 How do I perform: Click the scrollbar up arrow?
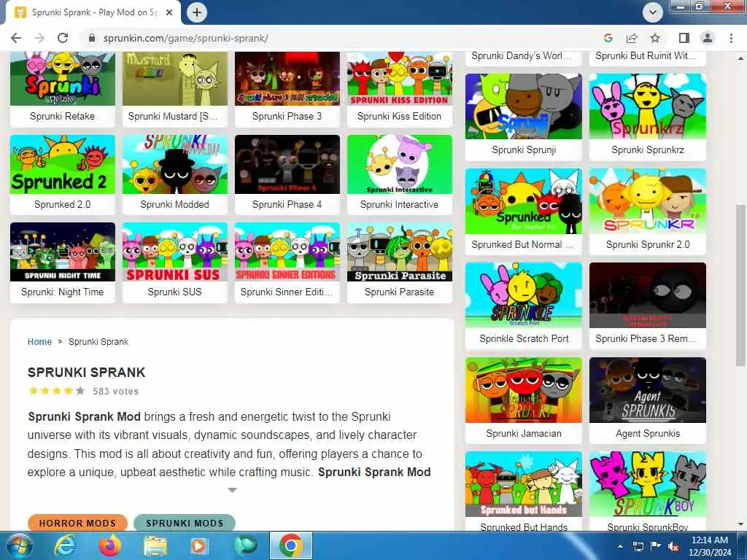pos(740,58)
